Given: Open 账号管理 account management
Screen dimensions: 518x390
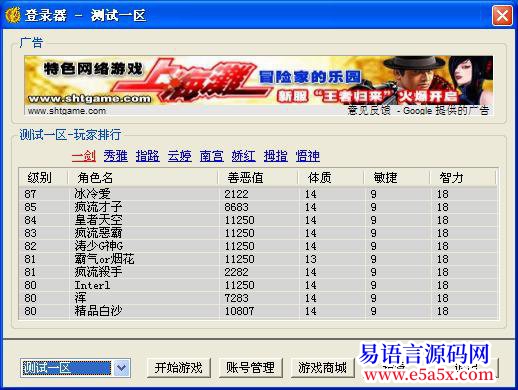Looking at the screenshot, I should (x=251, y=368).
